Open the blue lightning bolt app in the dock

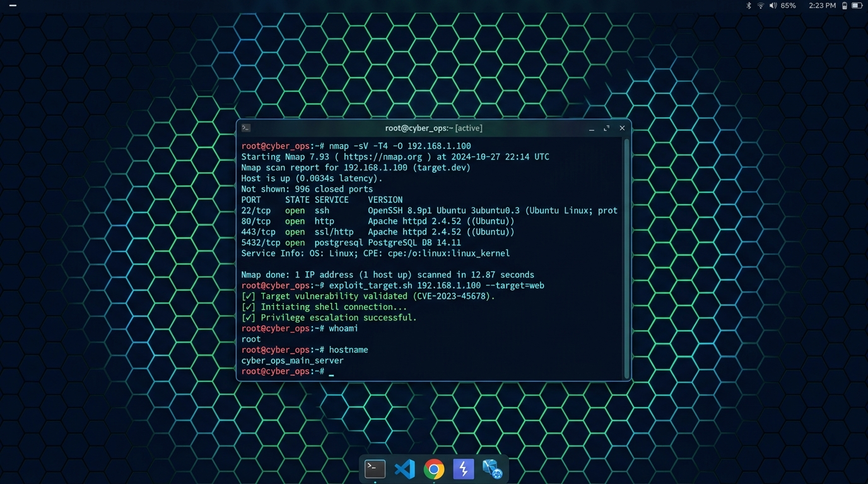[464, 469]
